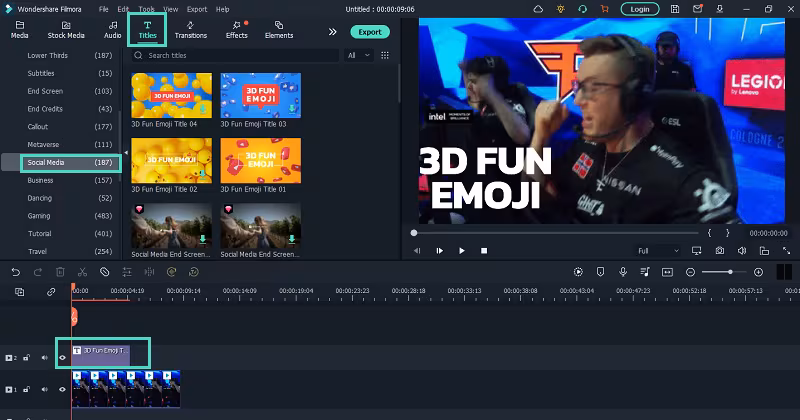Collapse the category panel with side arrow
The width and height of the screenshot is (800, 420).
(126, 153)
